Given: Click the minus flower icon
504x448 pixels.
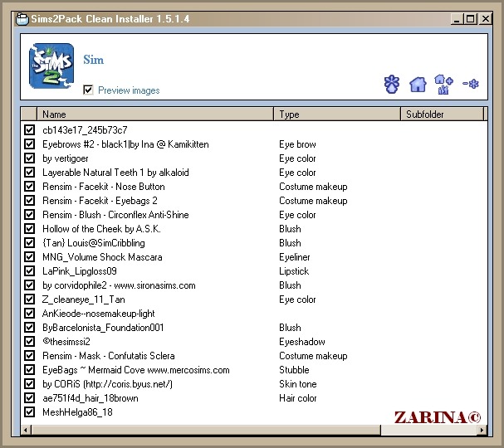Looking at the screenshot, I should (471, 84).
